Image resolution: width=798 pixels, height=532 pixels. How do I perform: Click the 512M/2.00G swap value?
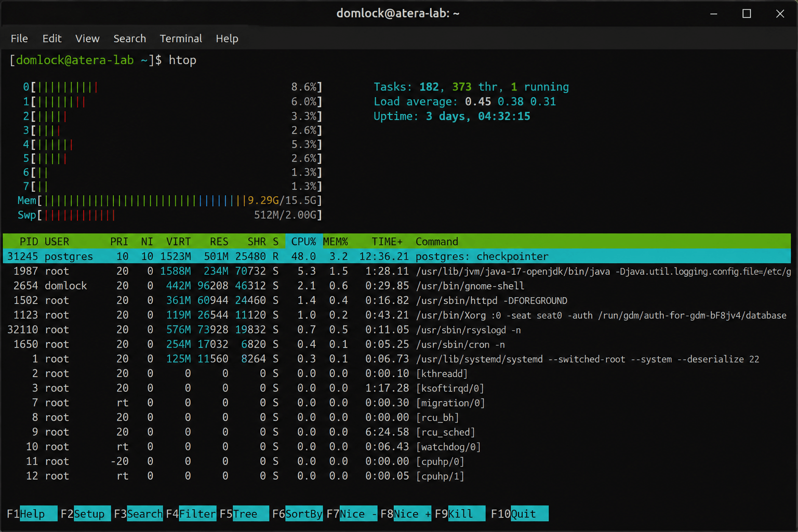285,215
